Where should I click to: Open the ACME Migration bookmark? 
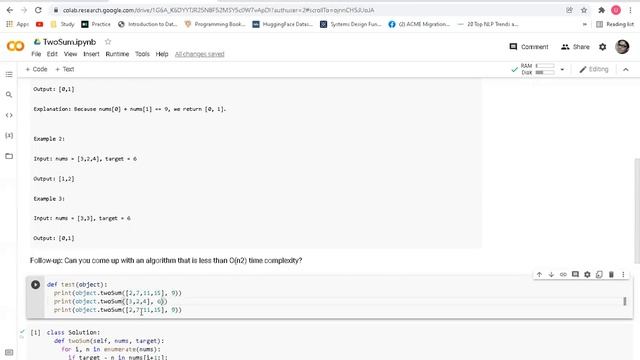(419, 24)
